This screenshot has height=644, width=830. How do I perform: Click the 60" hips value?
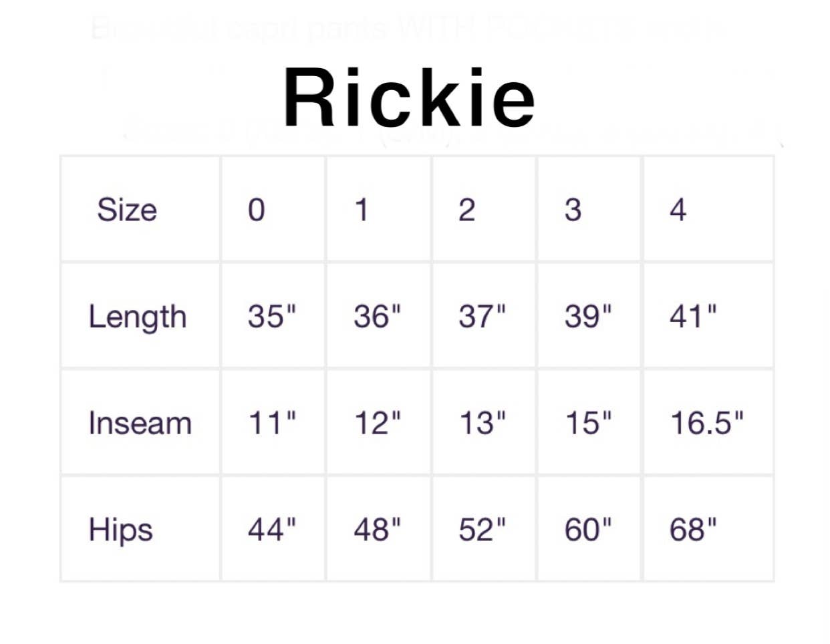pos(588,530)
